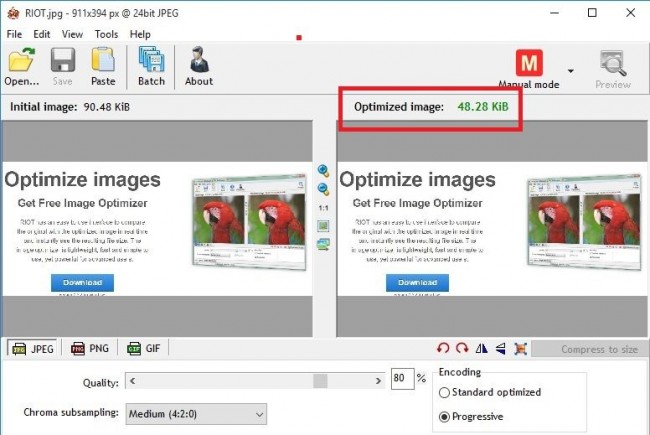
Task: Rotate image clockwise with right arrow icon
Action: (462, 349)
